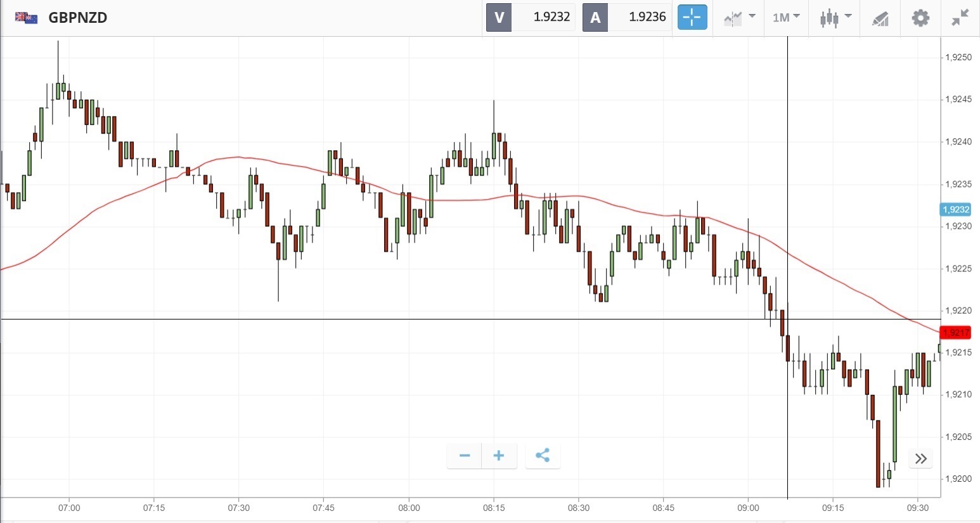Toggle the crosshair cursor tool
The width and height of the screenshot is (980, 523).
(692, 18)
